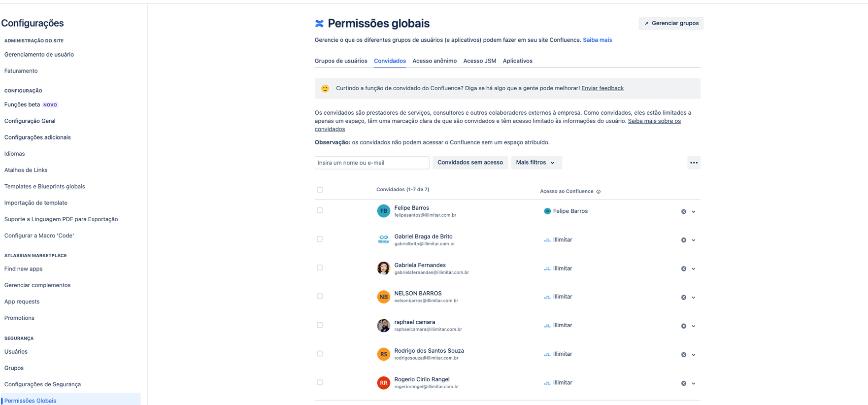Viewport: 868px width, 405px height.
Task: Open the Mais filtros dropdown
Action: pos(536,163)
